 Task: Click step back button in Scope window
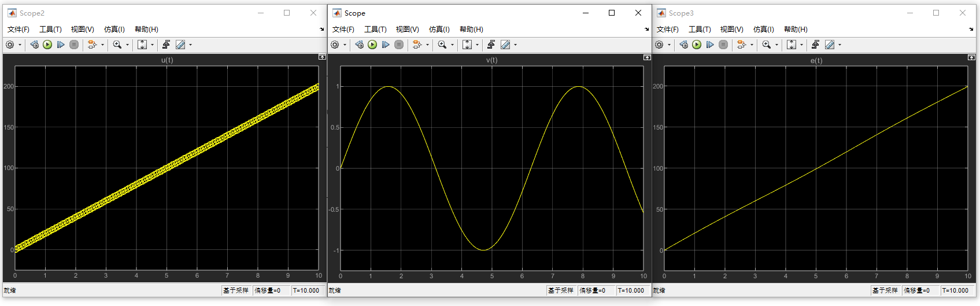[360, 45]
